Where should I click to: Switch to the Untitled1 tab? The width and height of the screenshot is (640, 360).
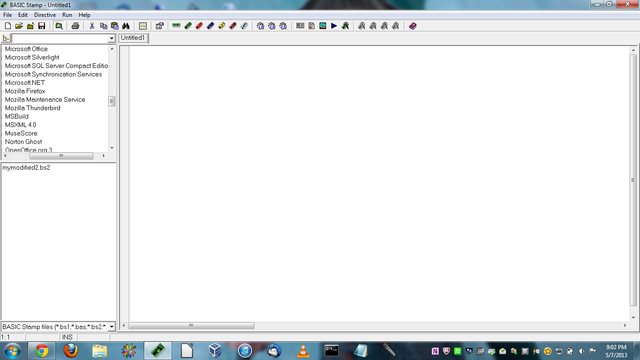point(133,38)
